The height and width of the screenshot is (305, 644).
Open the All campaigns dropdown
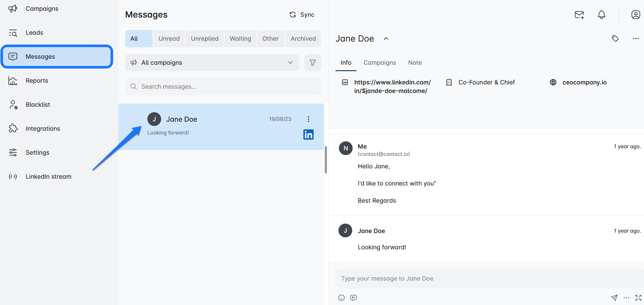(212, 62)
